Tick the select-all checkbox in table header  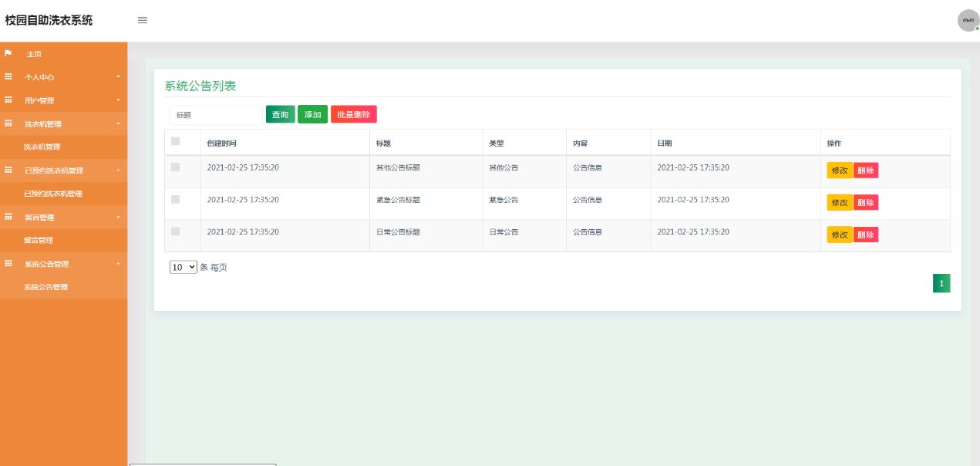pyautogui.click(x=175, y=141)
